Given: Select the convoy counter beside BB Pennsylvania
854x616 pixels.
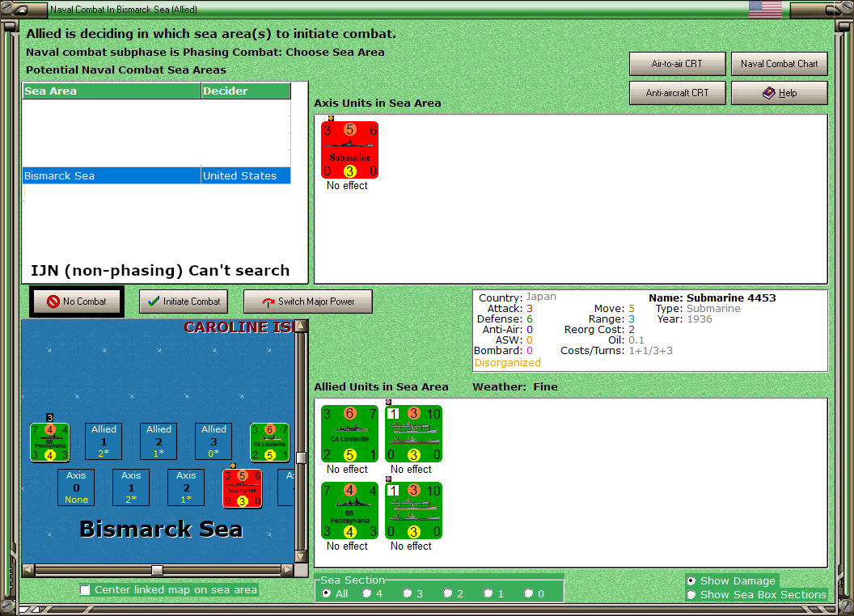Looking at the screenshot, I should tap(413, 510).
